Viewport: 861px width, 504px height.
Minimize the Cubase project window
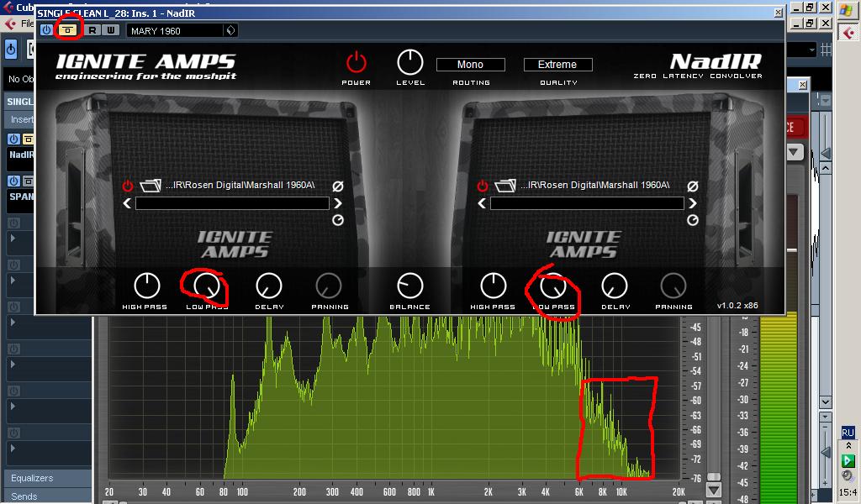coord(797,24)
